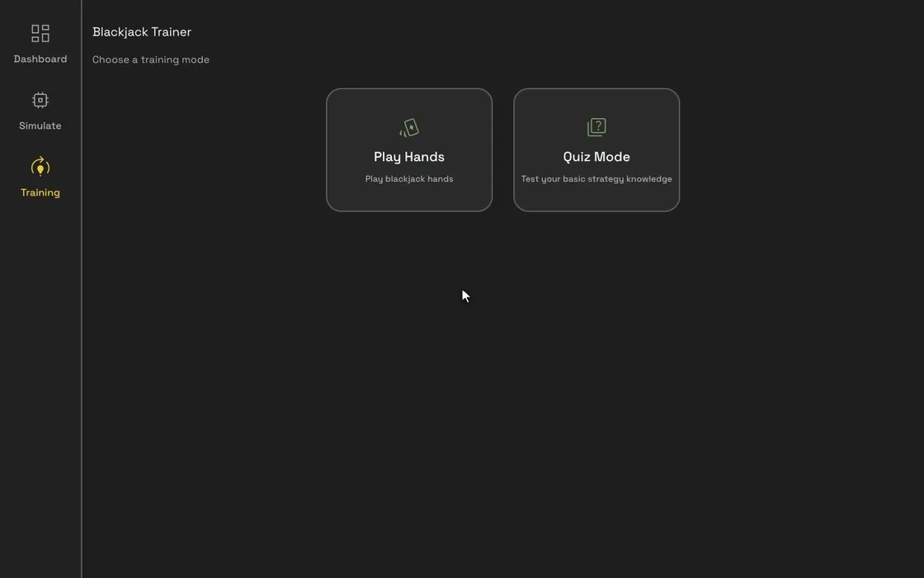Click the 'Choose a training mode' subtitle

click(151, 59)
